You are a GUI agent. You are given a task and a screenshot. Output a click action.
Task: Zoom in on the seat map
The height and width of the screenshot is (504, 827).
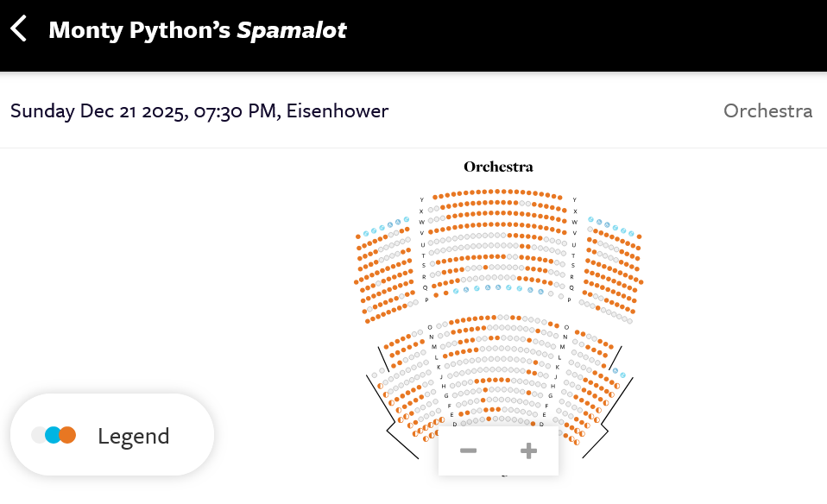528,450
